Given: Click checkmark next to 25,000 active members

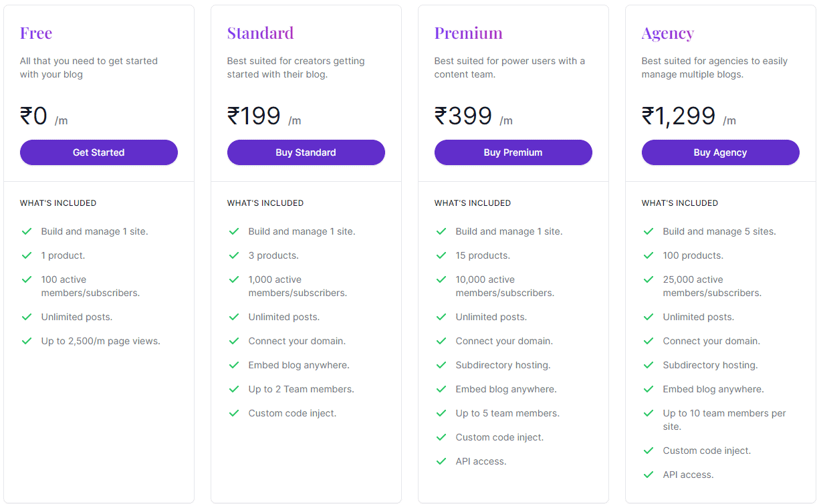Looking at the screenshot, I should pos(649,279).
